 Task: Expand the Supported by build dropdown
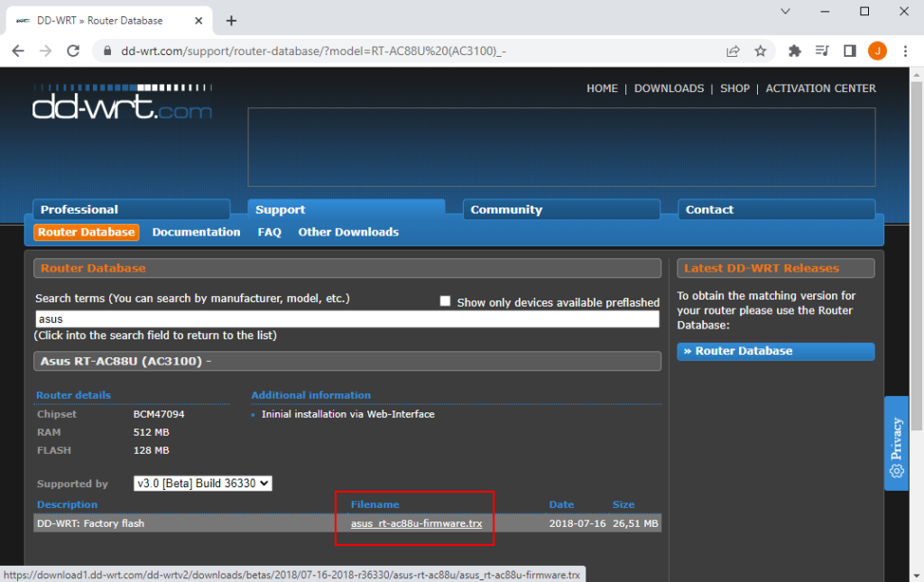point(203,484)
